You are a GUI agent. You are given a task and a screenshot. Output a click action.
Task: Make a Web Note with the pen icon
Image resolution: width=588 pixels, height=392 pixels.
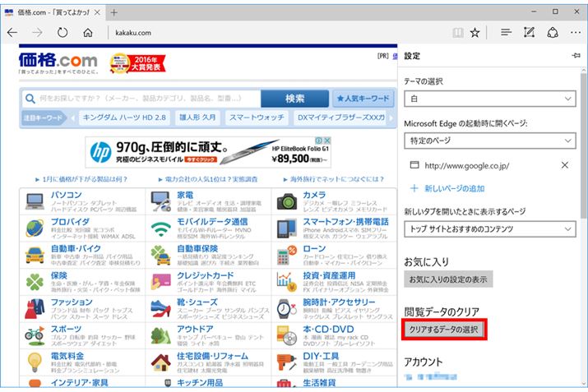(529, 33)
